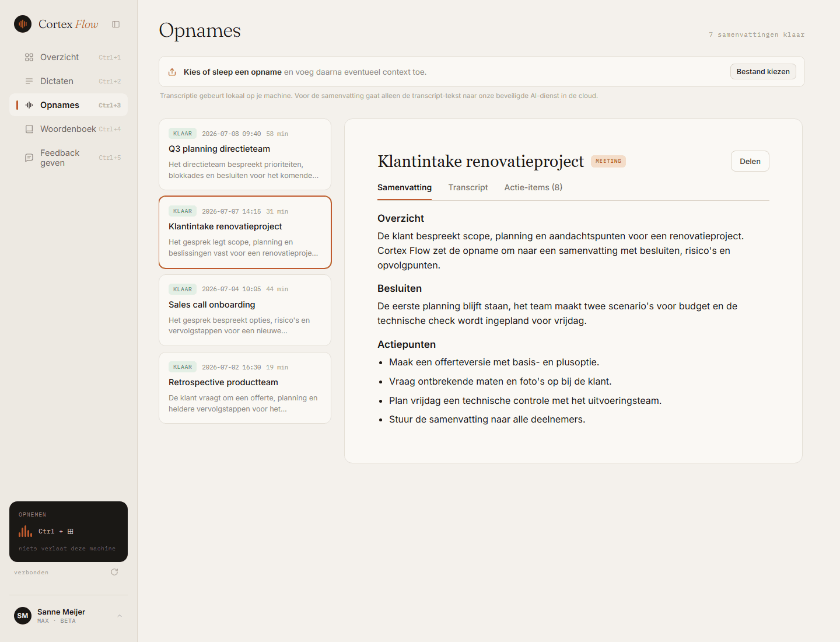Switch to the Transcript tab
This screenshot has width=840, height=642.
tap(468, 187)
